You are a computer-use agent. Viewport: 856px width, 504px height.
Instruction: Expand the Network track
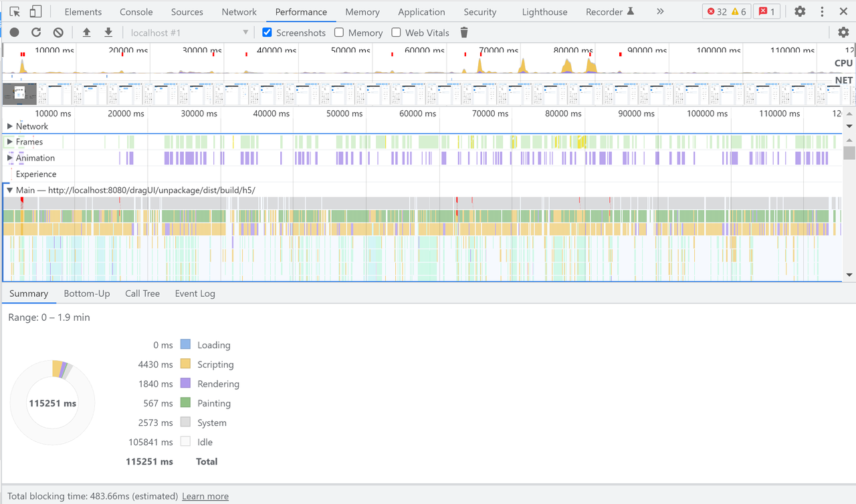pos(11,126)
